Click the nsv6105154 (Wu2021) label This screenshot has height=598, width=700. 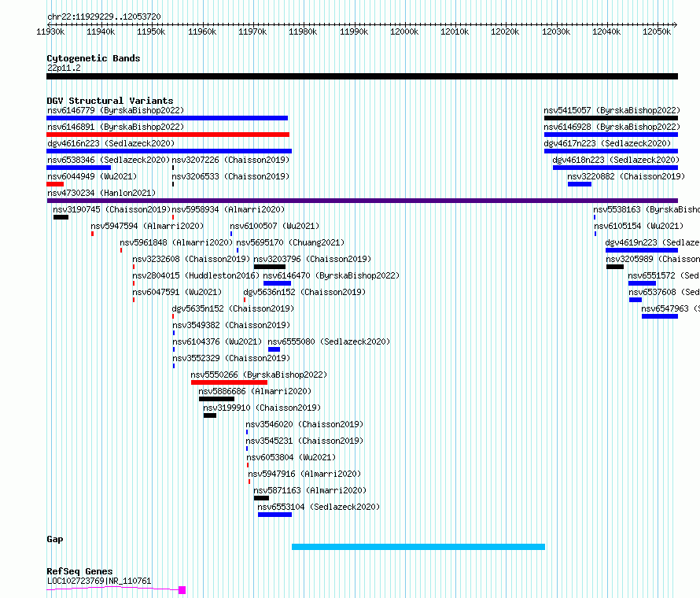639,226
